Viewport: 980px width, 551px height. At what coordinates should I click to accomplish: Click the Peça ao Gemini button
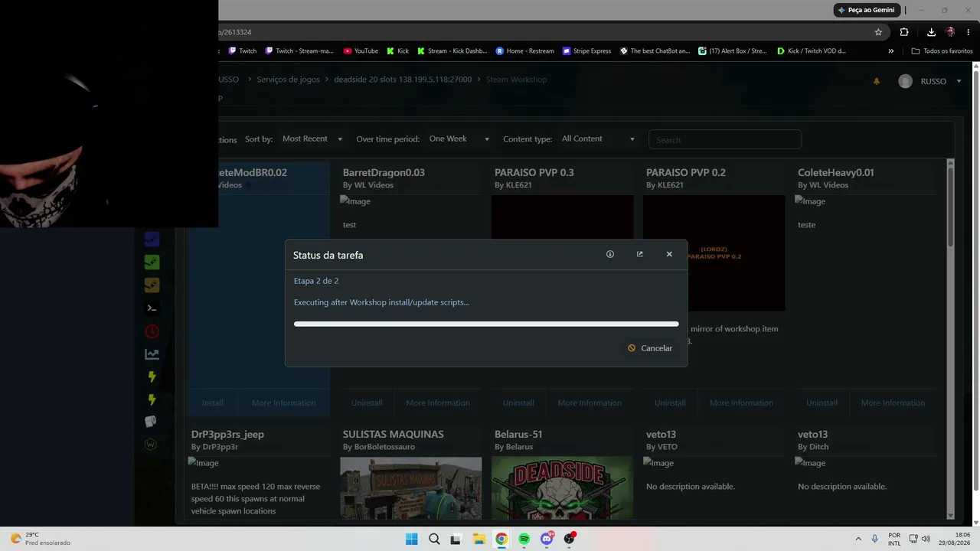point(865,10)
